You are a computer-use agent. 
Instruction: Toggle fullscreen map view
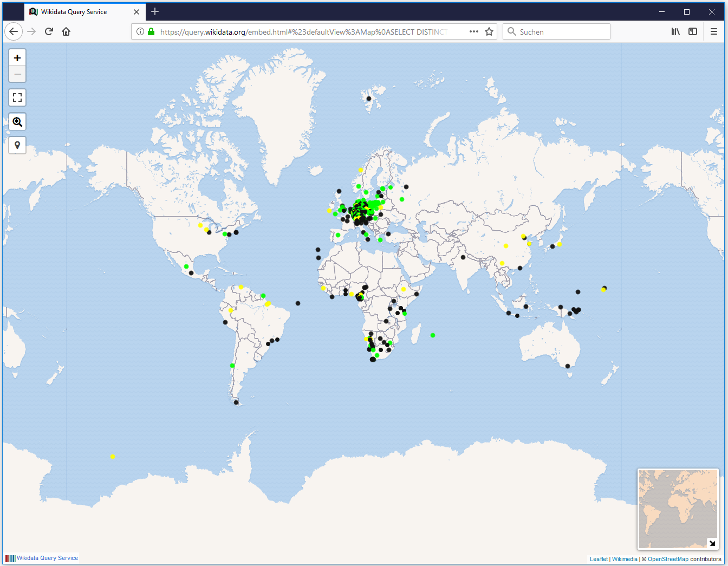click(17, 97)
